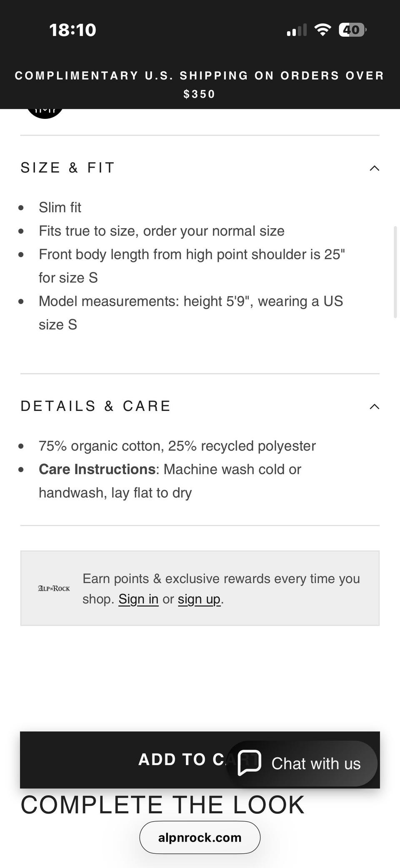Collapse the Details & Care chevron
400x868 pixels.
374,407
